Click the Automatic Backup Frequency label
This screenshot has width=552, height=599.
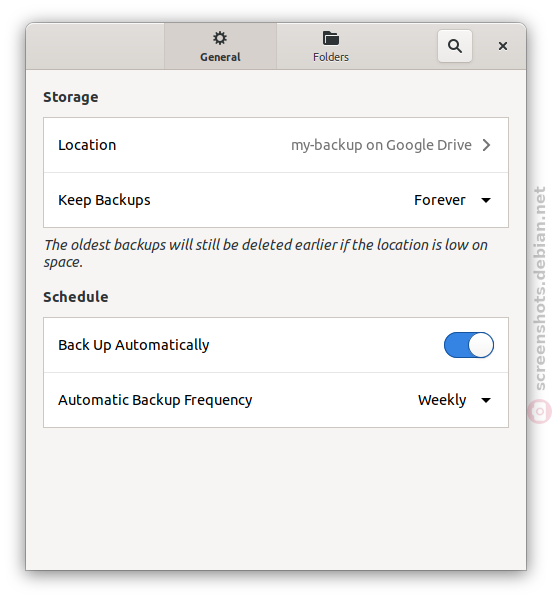pyautogui.click(x=155, y=400)
